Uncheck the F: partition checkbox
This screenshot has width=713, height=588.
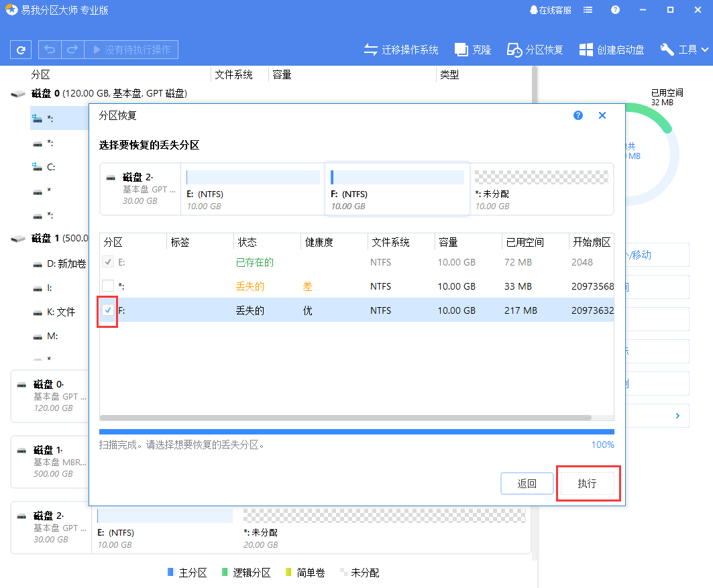click(108, 310)
